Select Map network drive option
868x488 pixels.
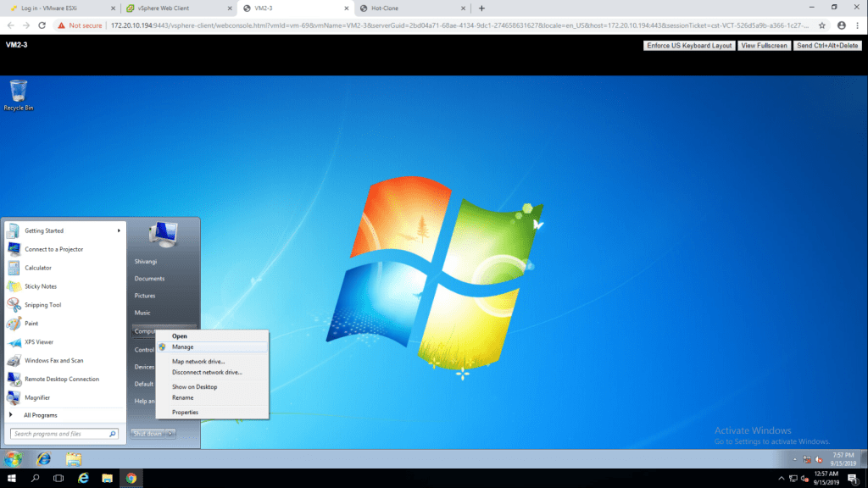[x=198, y=362]
